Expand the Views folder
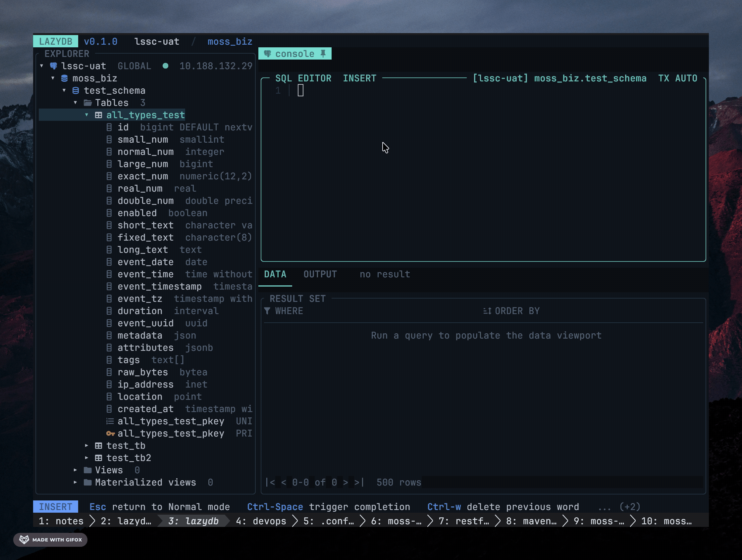 [76, 470]
